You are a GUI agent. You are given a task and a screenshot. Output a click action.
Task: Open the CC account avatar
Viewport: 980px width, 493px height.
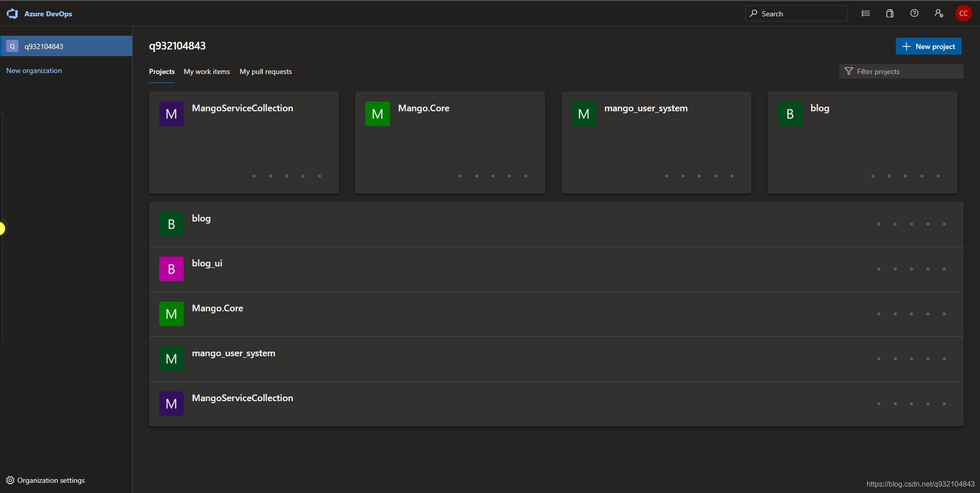point(964,14)
